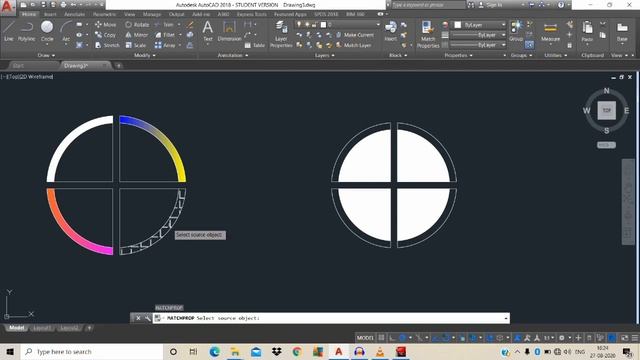Switch to the Start file tab

[18, 65]
